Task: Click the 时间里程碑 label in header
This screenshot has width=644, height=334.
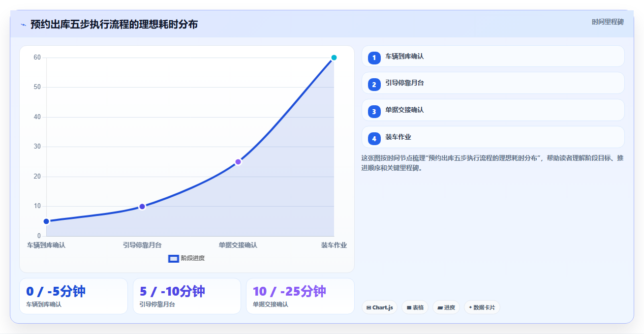Action: click(x=608, y=22)
